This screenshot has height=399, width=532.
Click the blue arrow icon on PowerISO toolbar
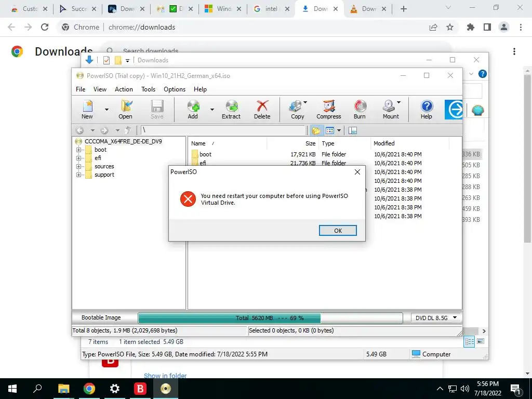454,109
